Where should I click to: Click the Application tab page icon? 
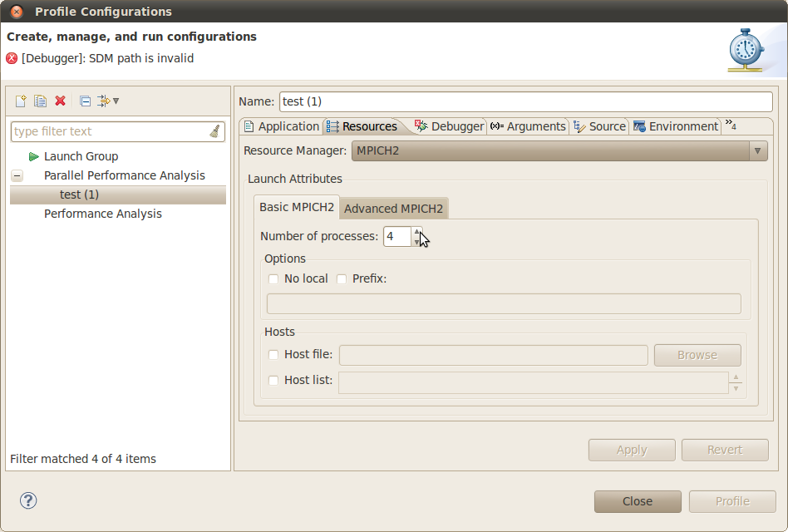point(249,126)
